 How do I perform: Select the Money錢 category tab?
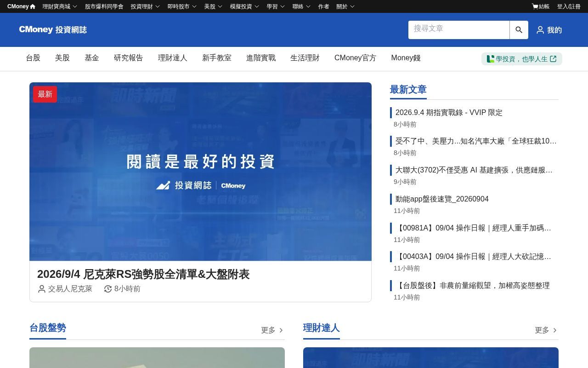pos(406,58)
